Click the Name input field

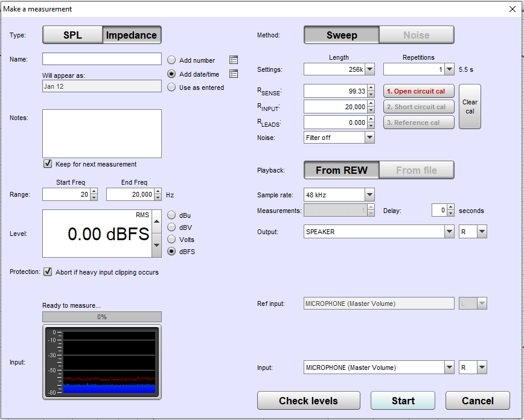tap(102, 59)
